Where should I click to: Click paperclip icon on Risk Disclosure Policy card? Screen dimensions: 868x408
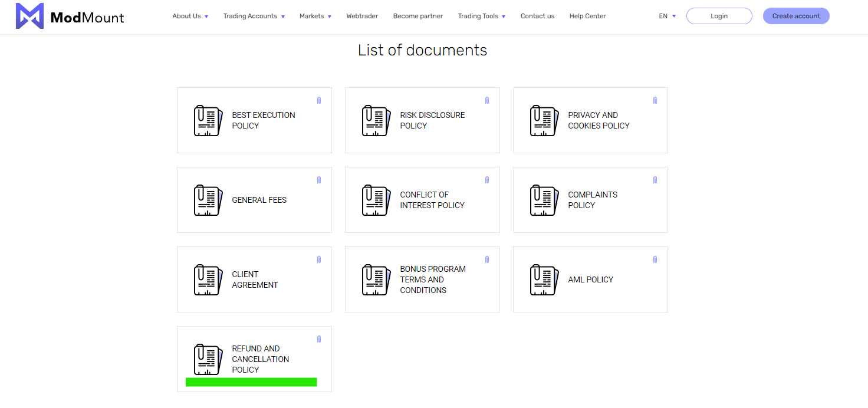pos(487,100)
